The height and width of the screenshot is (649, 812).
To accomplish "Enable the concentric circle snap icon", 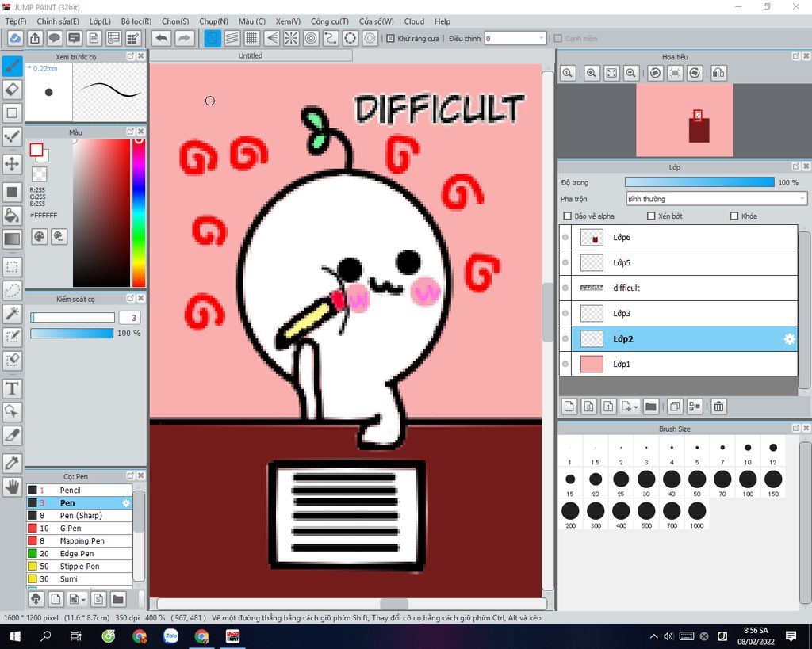I will (x=311, y=38).
